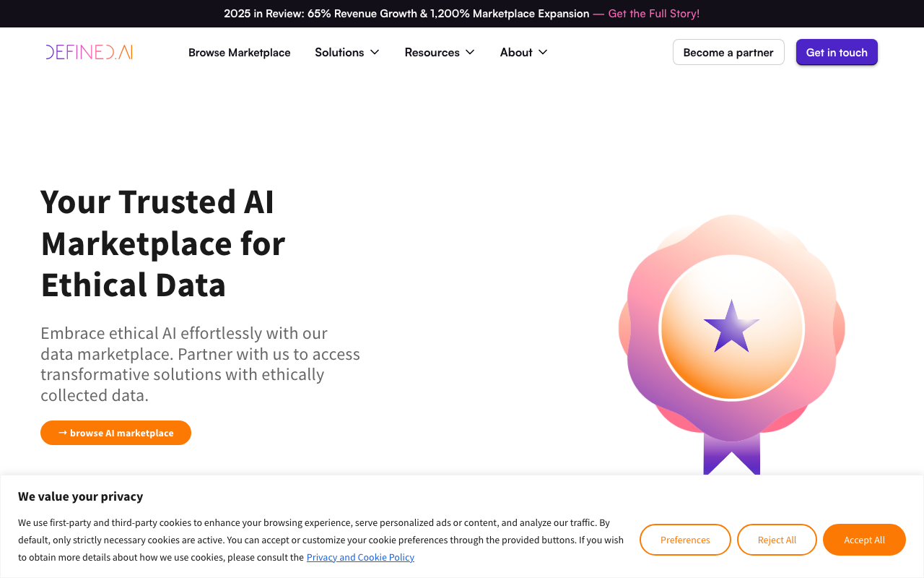Open the Privacy and Cookie Policy link
Image resolution: width=924 pixels, height=578 pixels.
coord(360,557)
